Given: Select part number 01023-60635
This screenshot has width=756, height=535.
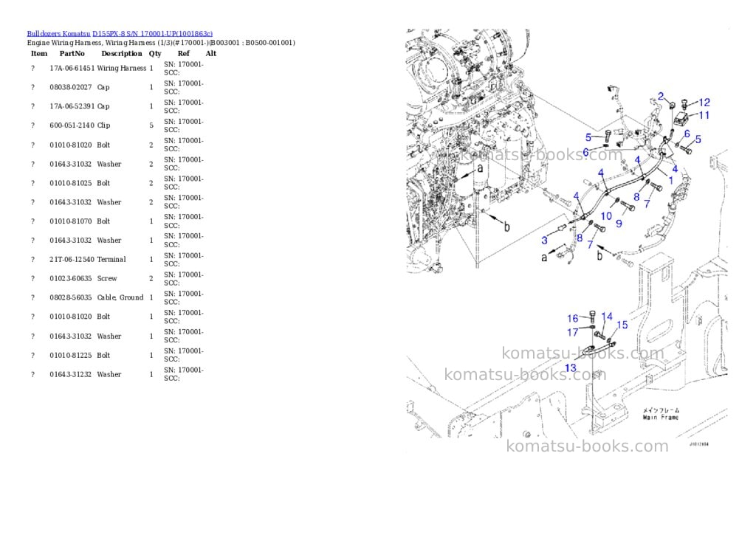Looking at the screenshot, I should pyautogui.click(x=70, y=279).
